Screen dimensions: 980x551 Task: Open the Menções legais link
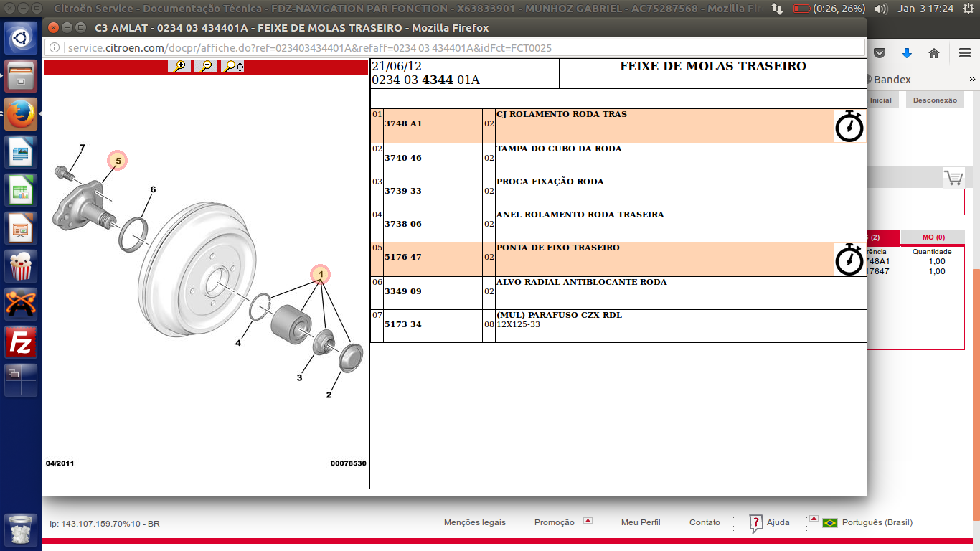474,522
